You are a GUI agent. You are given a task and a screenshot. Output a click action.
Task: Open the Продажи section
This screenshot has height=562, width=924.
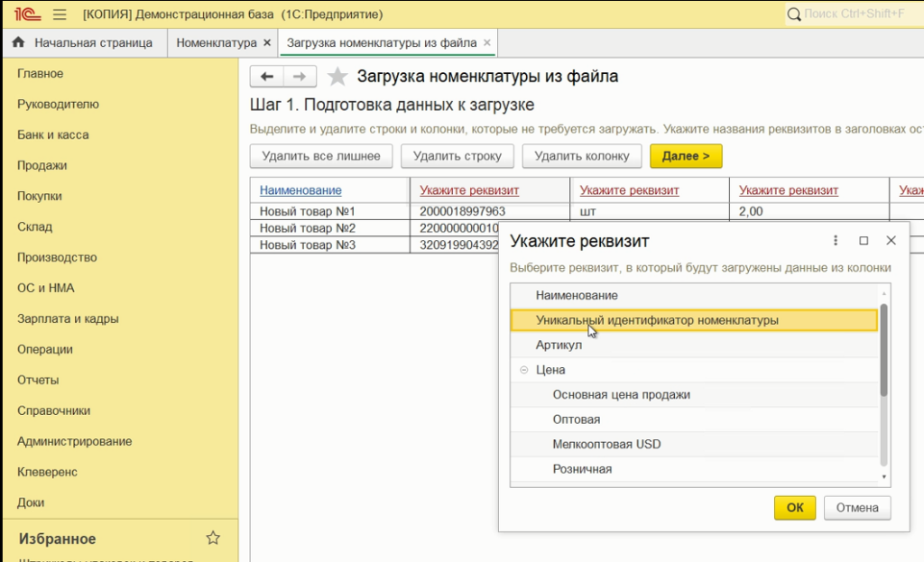pos(42,166)
